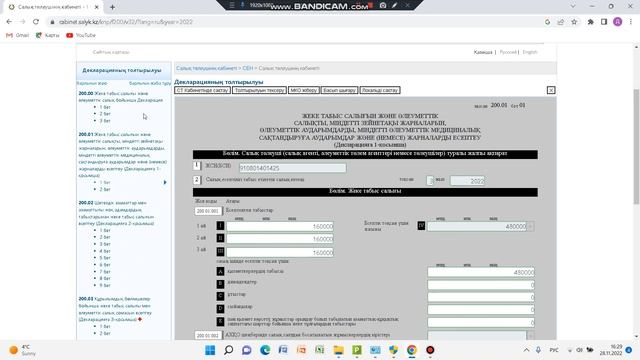Click the first breadcrumb 'Салық төлеушінің кабинеті'
The image size is (640, 360).
click(x=207, y=68)
